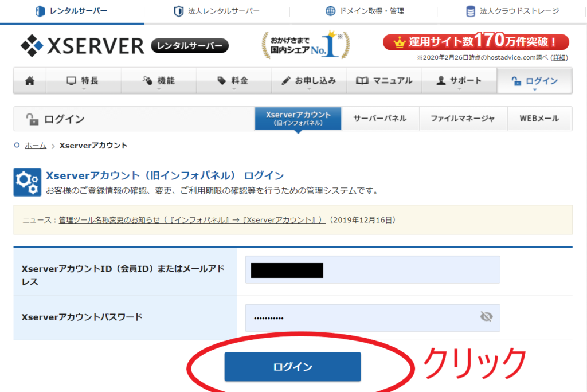The image size is (587, 392).
Task: Click the tag icon beside 料金
Action: pos(222,80)
